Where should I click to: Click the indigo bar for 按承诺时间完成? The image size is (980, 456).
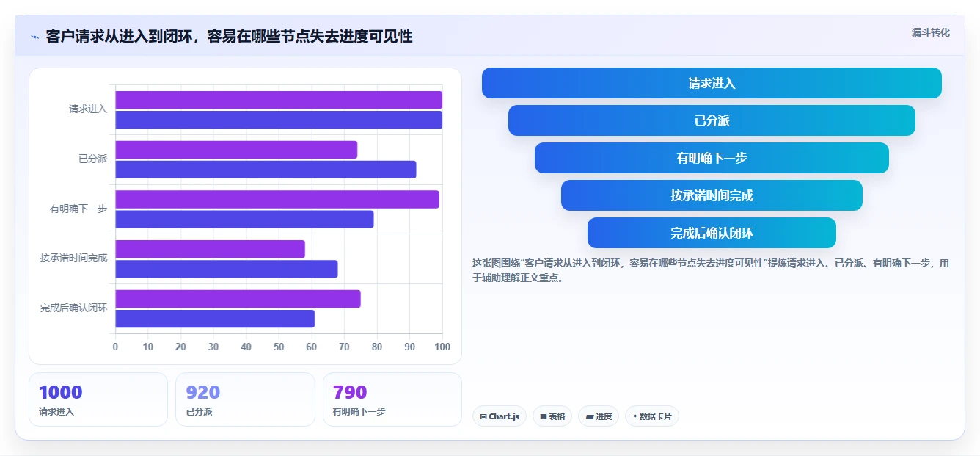(x=227, y=269)
